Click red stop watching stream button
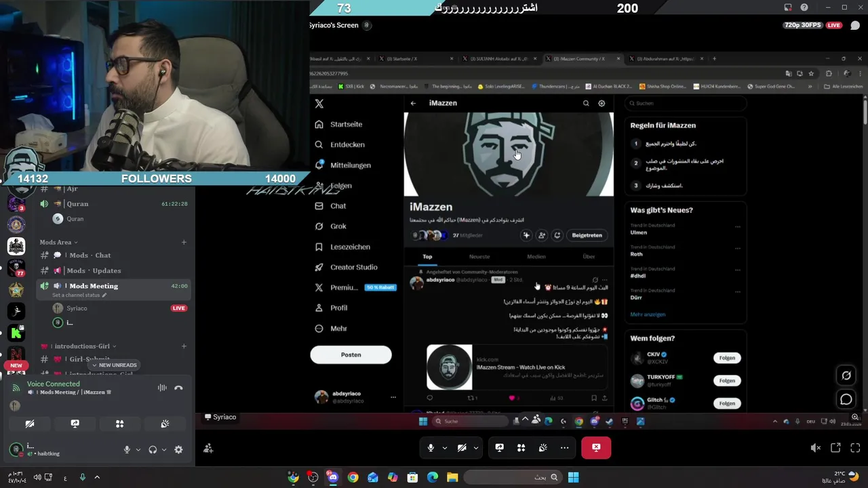 pos(596,448)
